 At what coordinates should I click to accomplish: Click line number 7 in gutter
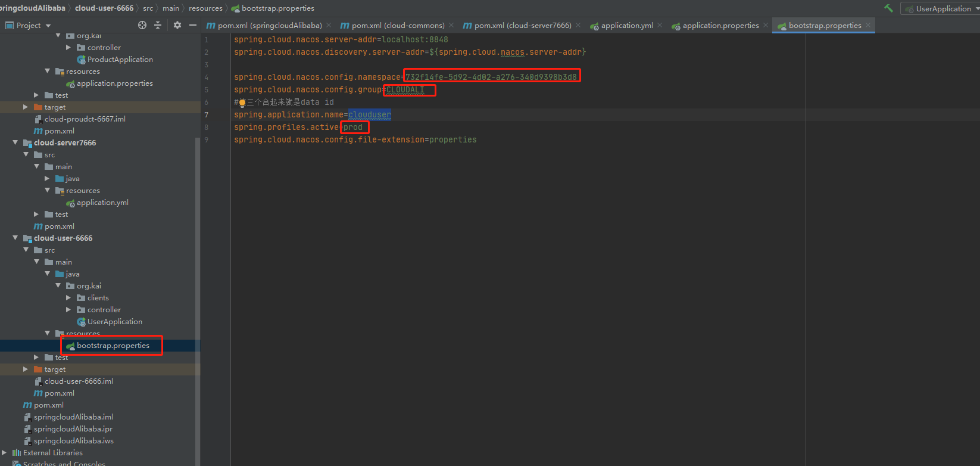pos(207,115)
